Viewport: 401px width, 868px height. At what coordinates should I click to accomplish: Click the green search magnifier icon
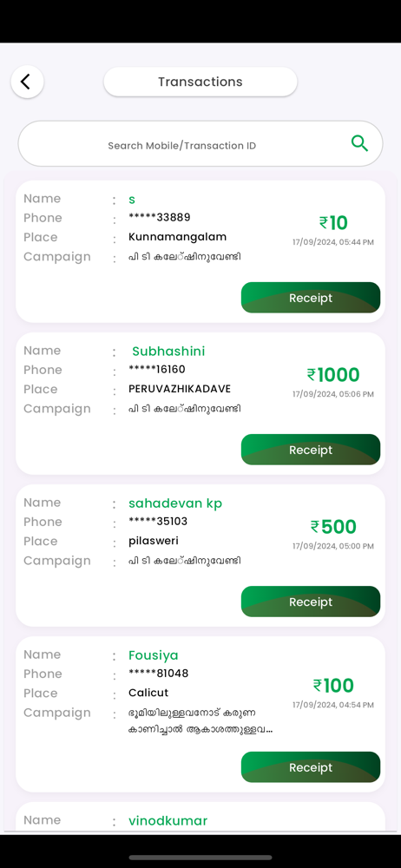(359, 143)
